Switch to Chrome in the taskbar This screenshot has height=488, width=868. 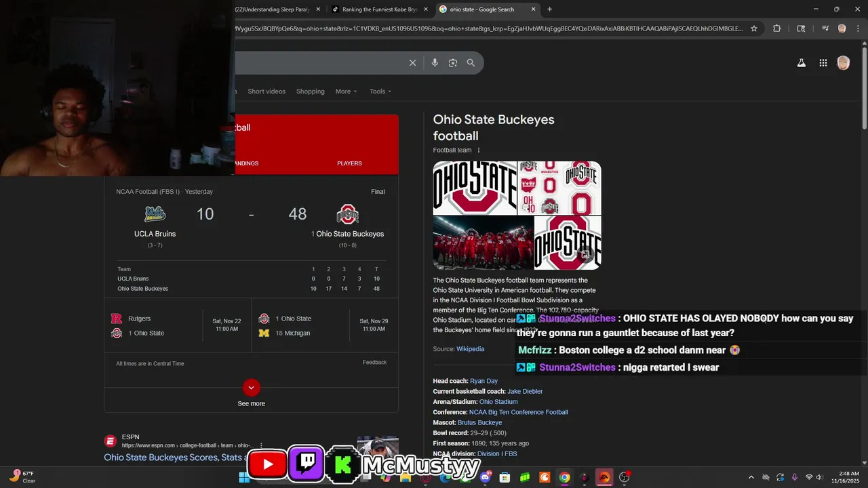564,477
